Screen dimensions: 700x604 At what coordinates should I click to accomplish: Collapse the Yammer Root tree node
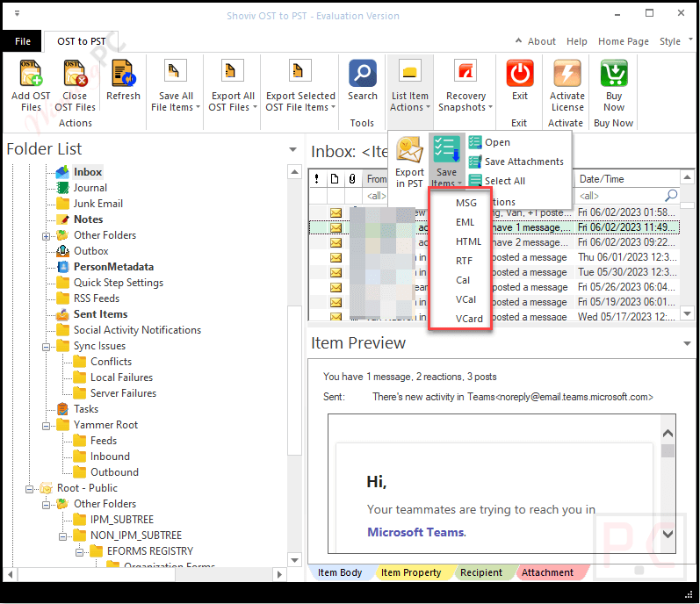46,426
